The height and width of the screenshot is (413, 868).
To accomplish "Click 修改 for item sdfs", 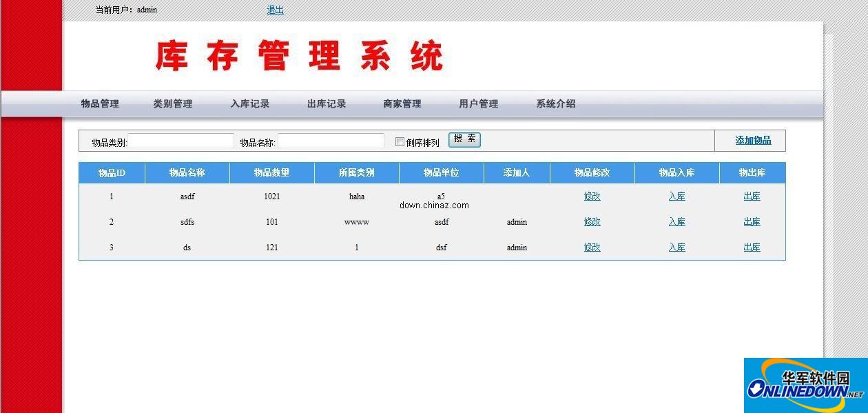I will [592, 221].
